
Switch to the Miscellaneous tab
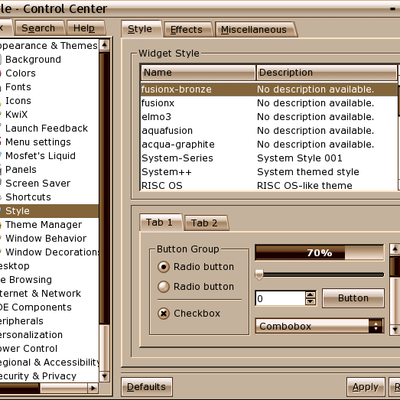[x=255, y=30]
